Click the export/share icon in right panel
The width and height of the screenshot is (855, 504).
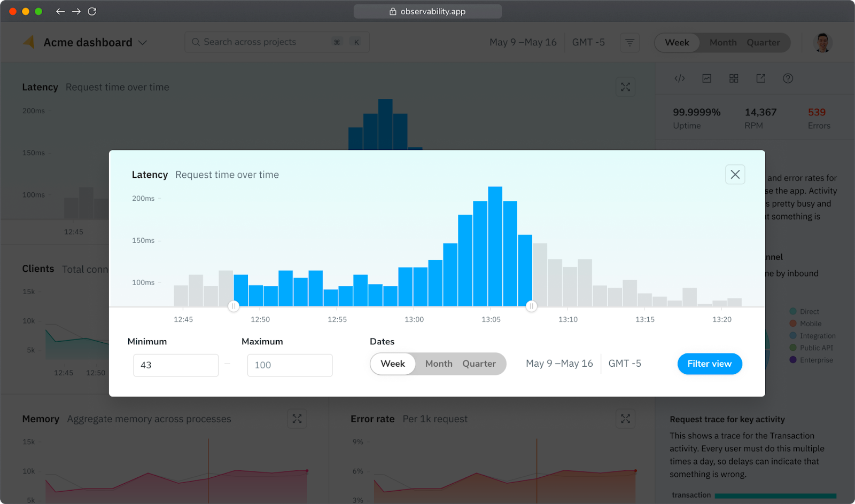760,78
